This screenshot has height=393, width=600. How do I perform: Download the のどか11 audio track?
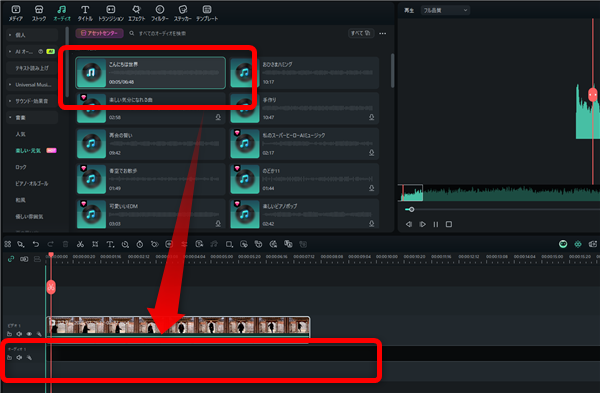pos(372,188)
